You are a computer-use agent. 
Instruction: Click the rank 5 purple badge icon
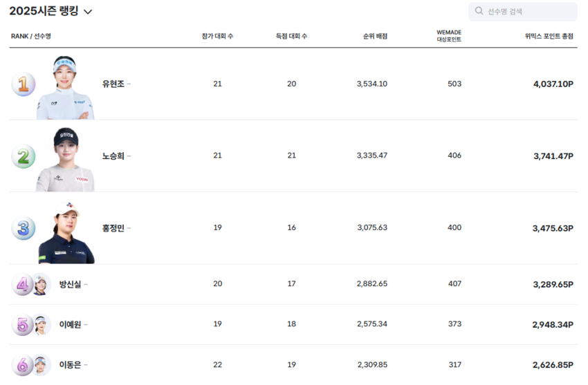click(21, 324)
